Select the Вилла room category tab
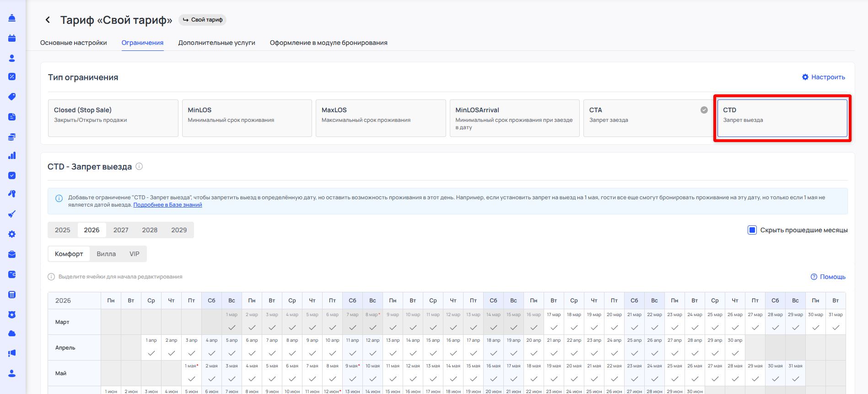Image resolution: width=868 pixels, height=394 pixels. click(106, 254)
